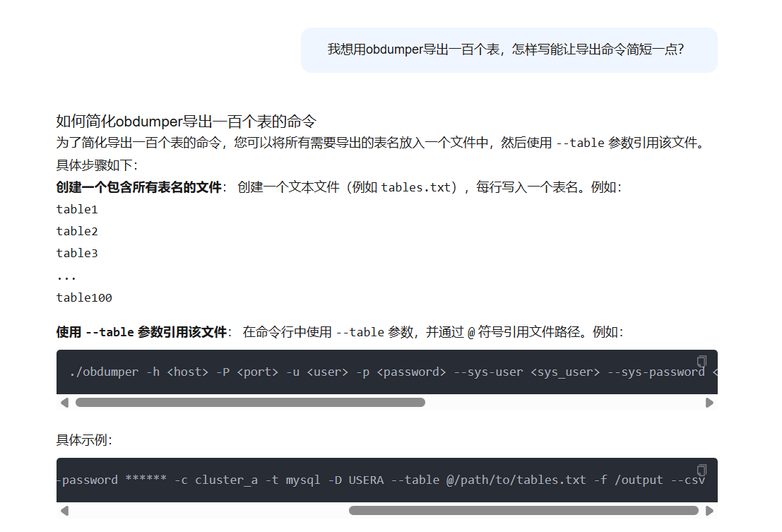The width and height of the screenshot is (782, 532).
Task: Click the first code block's scrollbar thumb
Action: pos(250,403)
